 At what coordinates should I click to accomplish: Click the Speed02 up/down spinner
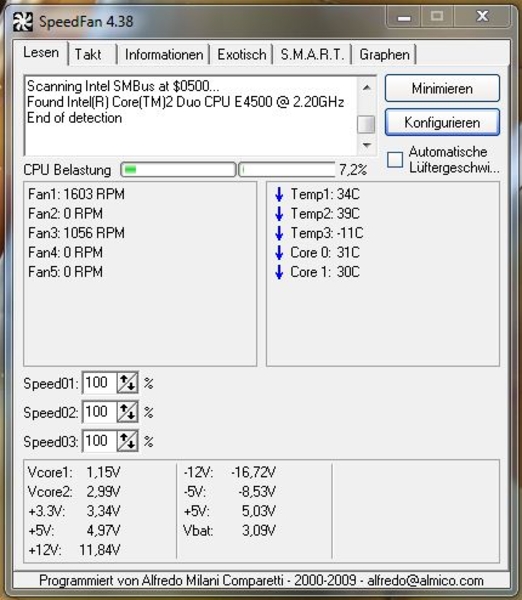click(x=127, y=412)
